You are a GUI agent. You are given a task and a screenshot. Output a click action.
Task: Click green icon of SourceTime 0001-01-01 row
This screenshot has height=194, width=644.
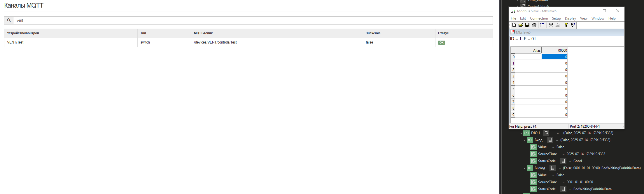point(533,182)
